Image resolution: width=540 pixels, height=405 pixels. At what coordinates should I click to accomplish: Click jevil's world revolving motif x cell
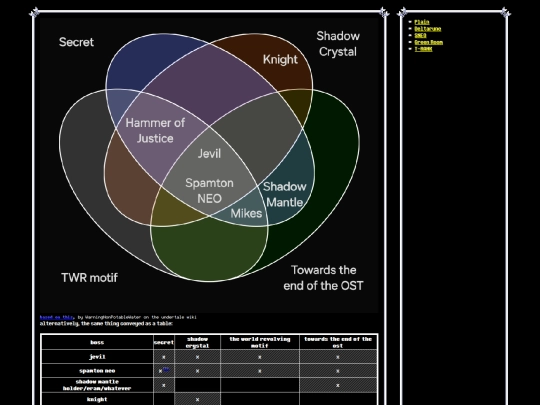tap(260, 357)
